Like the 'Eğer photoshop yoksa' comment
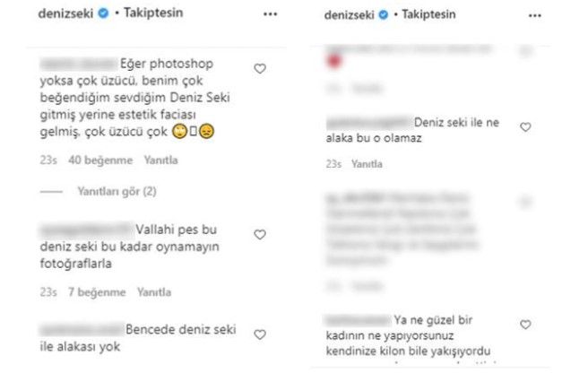The height and width of the screenshot is (373, 588). click(260, 69)
